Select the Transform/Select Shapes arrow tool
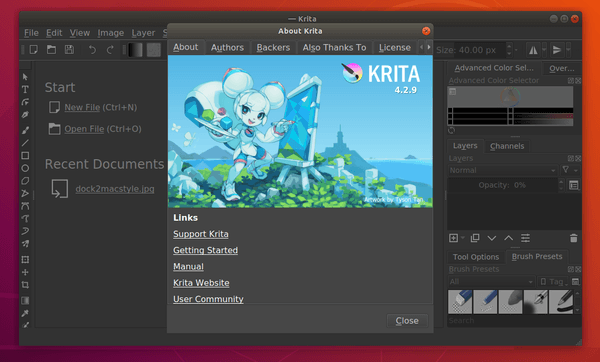Image resolution: width=600 pixels, height=362 pixels. pyautogui.click(x=25, y=77)
